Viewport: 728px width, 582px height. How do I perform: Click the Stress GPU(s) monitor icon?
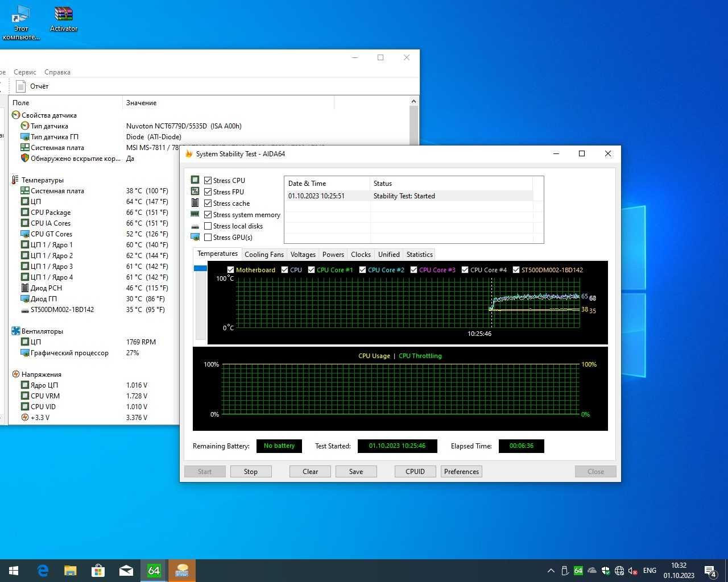click(x=195, y=237)
